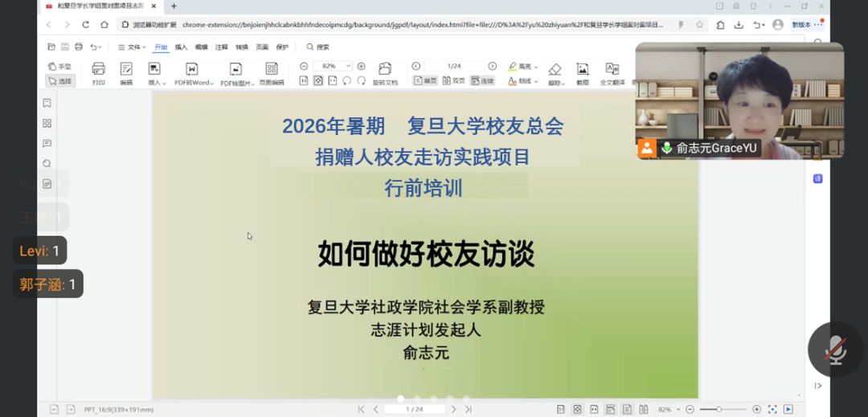
Task: Rotate clockwise icon in ribbon
Action: pyautogui.click(x=361, y=80)
